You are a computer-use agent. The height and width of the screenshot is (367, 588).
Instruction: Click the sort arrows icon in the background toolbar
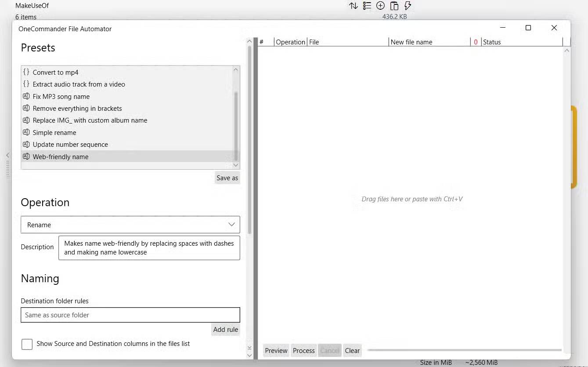(x=354, y=6)
